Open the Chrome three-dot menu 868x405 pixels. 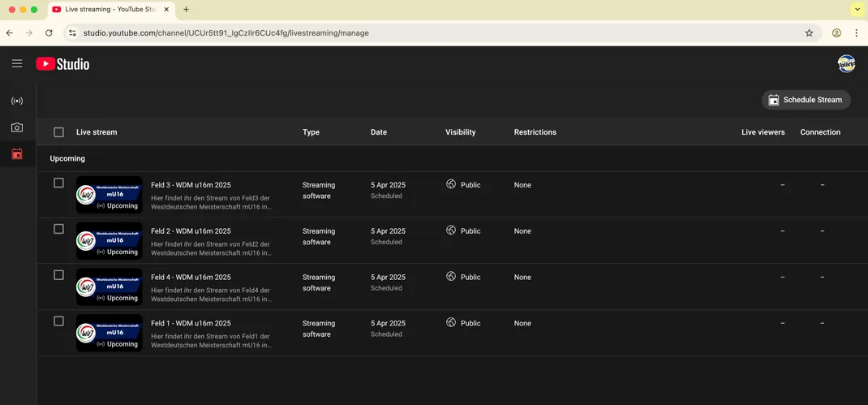pos(856,33)
